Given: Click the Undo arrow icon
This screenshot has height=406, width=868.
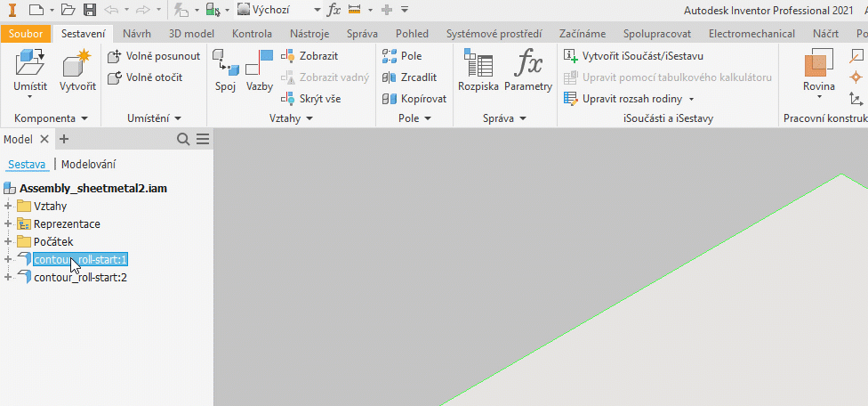Looking at the screenshot, I should point(112,10).
